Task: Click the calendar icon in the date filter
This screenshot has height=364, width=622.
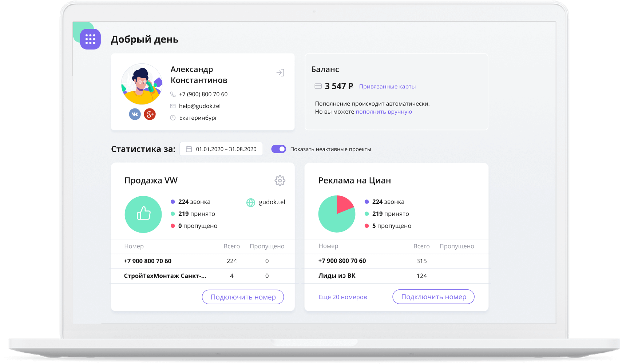Action: (189, 149)
